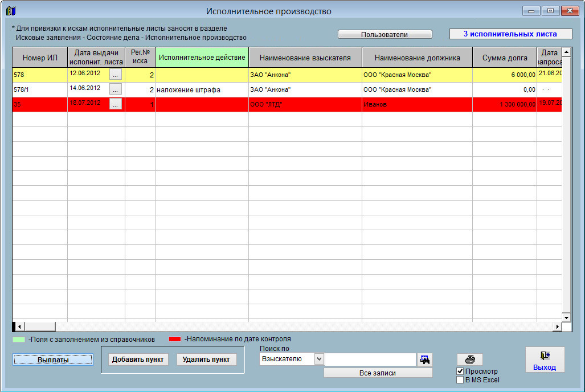Image resolution: width=585 pixels, height=392 pixels.
Task: Open Выплаты payments button
Action: 53,360
